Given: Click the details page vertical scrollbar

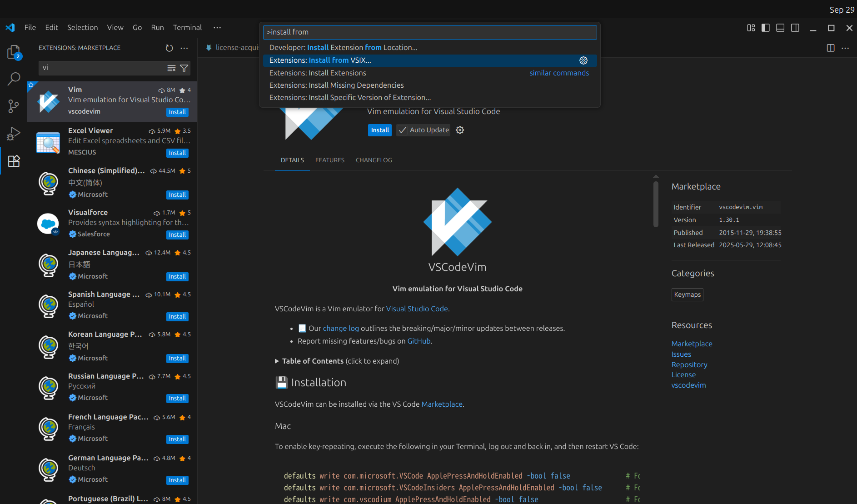Looking at the screenshot, I should (x=656, y=204).
